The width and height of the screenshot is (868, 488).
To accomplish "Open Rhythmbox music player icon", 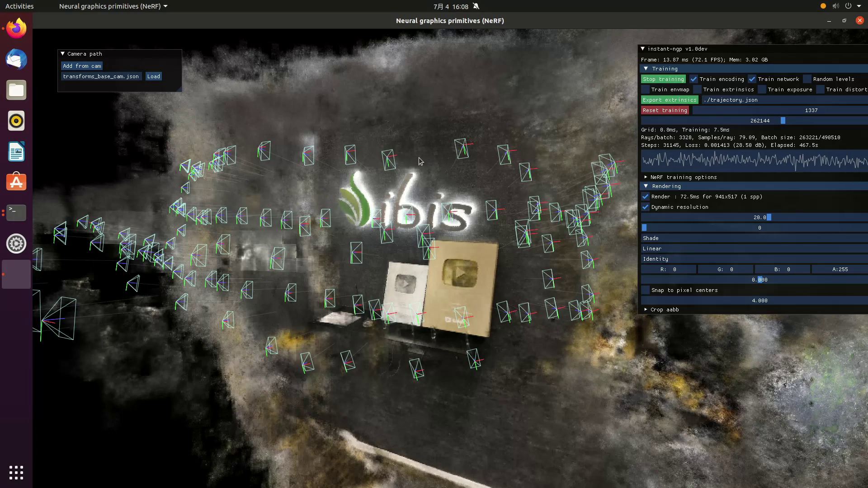I will pyautogui.click(x=16, y=121).
